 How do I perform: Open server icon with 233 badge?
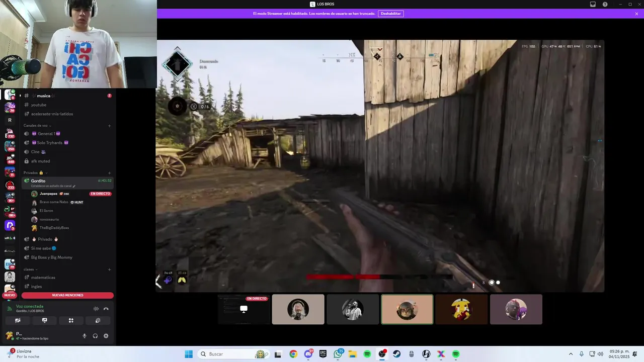[x=10, y=186]
